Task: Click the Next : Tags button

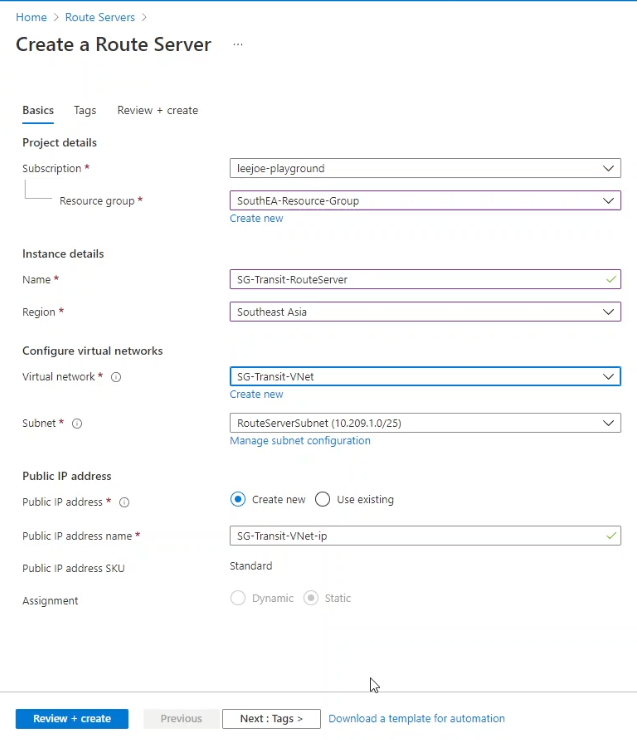Action: pos(271,719)
